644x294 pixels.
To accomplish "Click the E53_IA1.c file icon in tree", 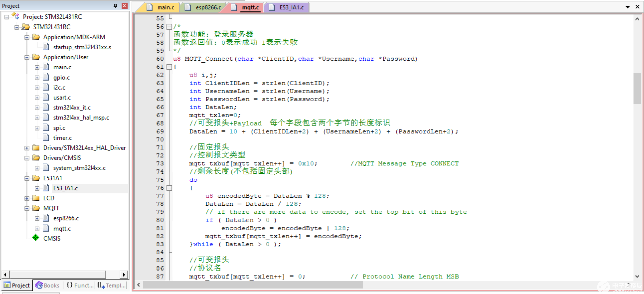I will [46, 188].
